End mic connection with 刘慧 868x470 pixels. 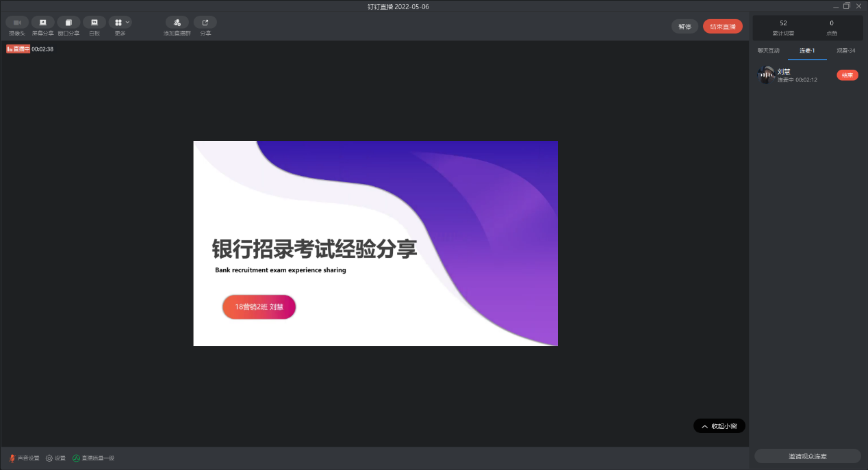click(847, 75)
